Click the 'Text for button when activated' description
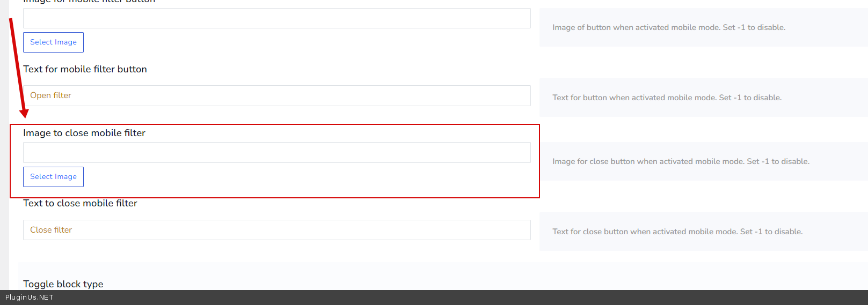Image resolution: width=868 pixels, height=305 pixels. [667, 98]
